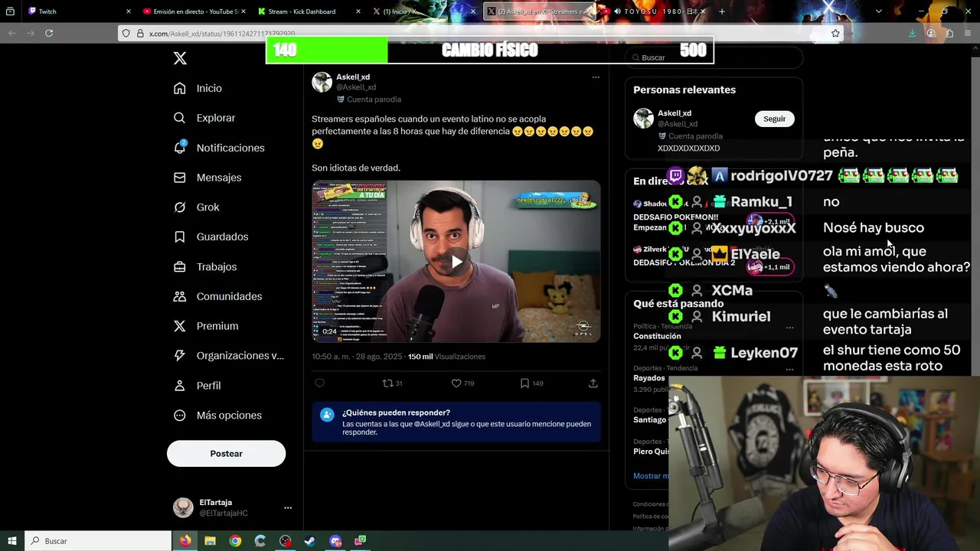Open the Constitución trend options dots

(x=789, y=328)
